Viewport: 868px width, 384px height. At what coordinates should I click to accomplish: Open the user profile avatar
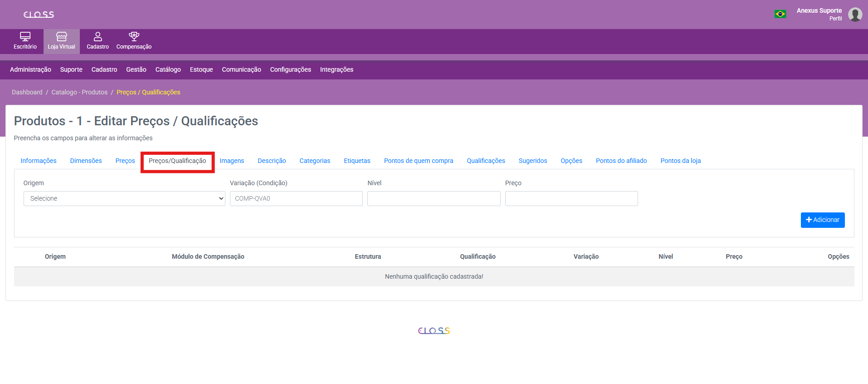coord(855,15)
